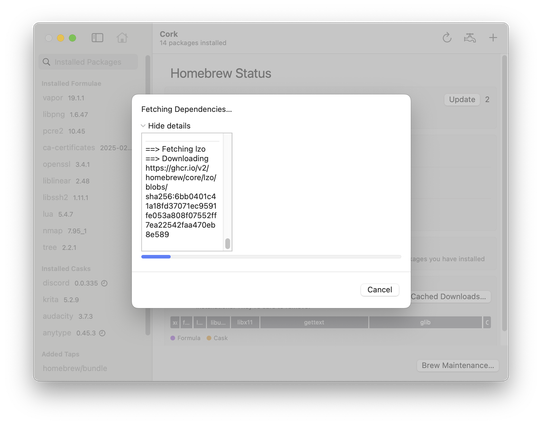Open the homebrew/bundle tap entry

point(75,368)
